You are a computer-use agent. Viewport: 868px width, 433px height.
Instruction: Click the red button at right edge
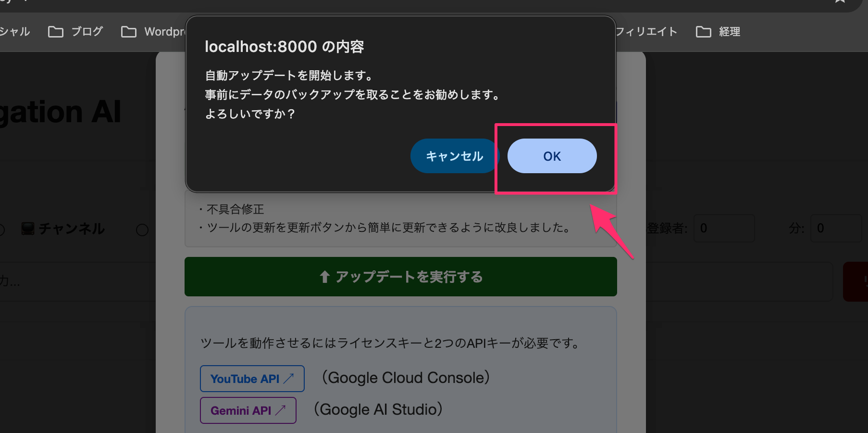856,281
